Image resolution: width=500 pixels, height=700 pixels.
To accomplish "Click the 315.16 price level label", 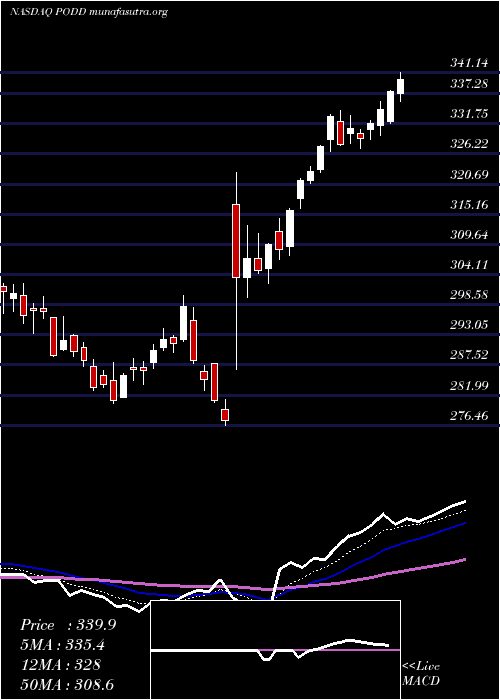I will tap(469, 205).
